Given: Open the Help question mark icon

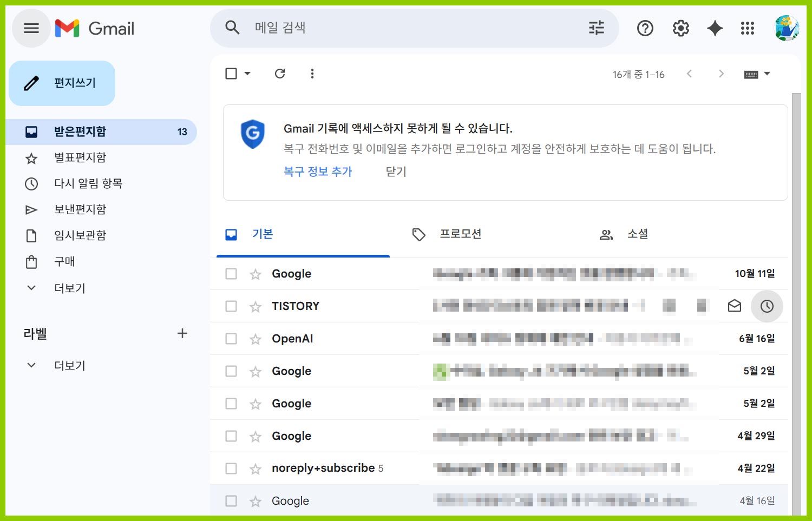Looking at the screenshot, I should (x=645, y=28).
